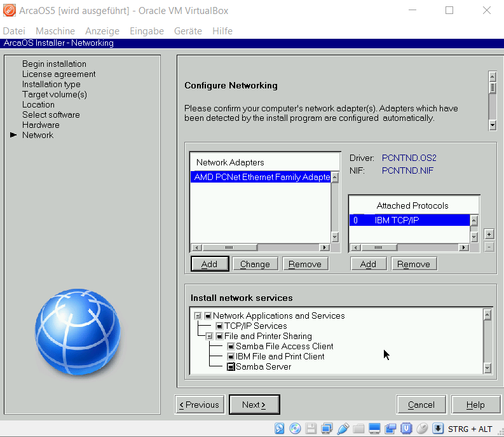Click the floppy disk status icon
Viewport: 504px width, 437px height.
coord(311,428)
